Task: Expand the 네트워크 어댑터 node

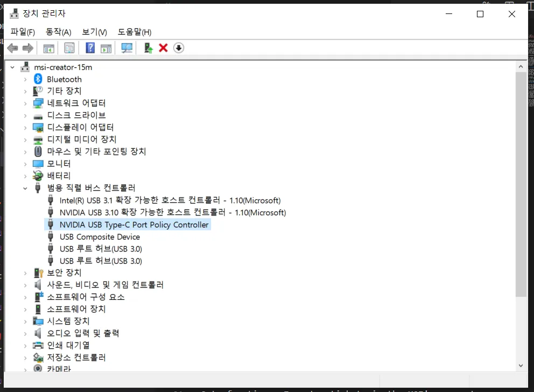Action: tap(25, 103)
